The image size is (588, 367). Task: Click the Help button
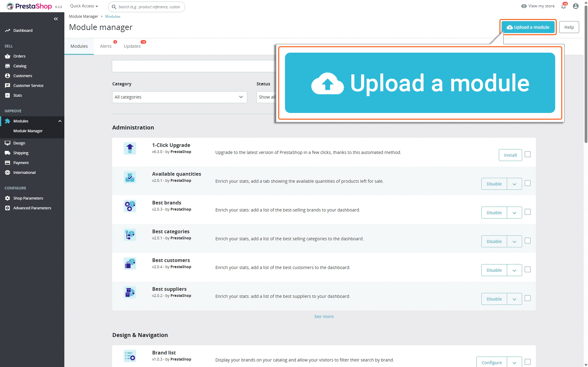[569, 27]
